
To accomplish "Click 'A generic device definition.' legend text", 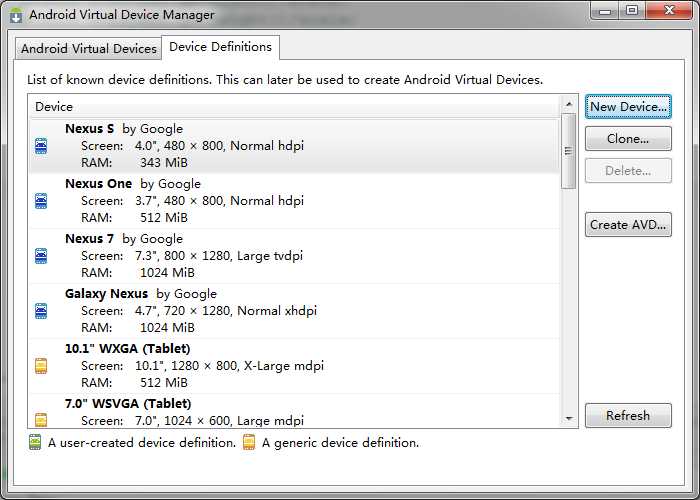I will point(341,442).
